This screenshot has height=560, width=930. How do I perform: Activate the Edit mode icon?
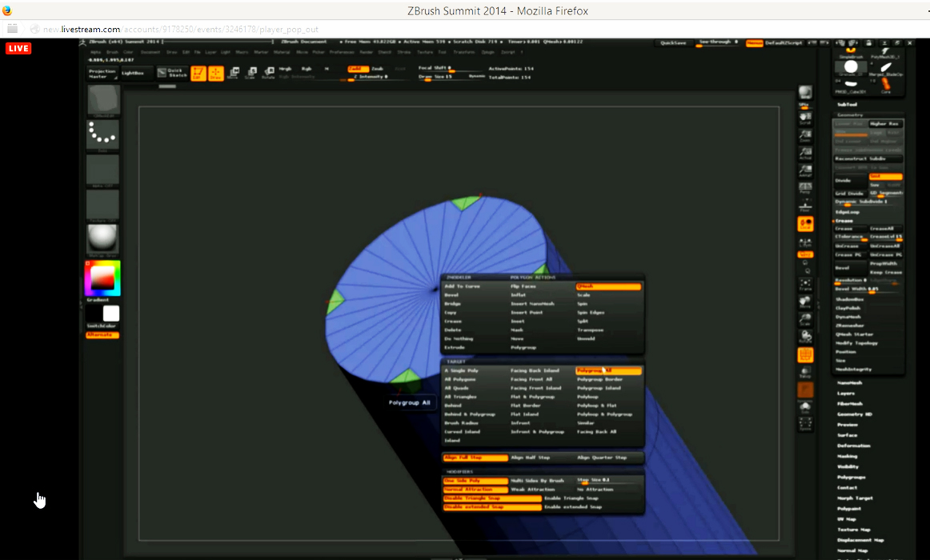tap(197, 74)
